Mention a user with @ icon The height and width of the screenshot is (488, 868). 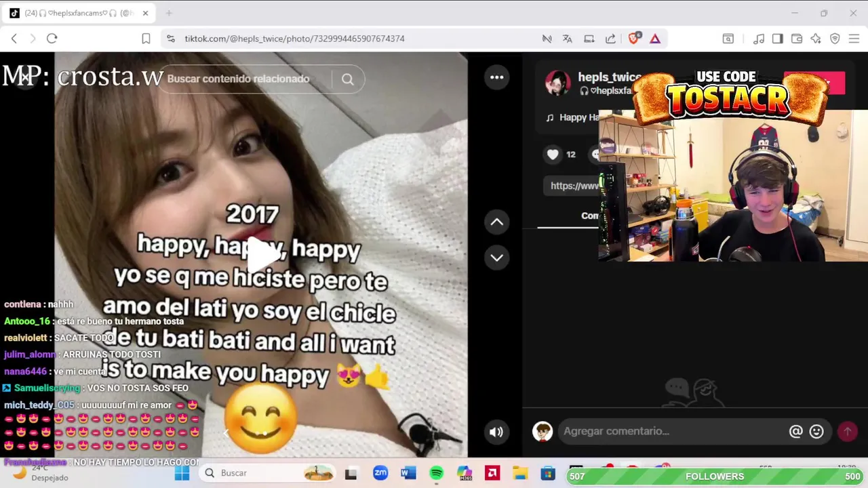click(x=795, y=431)
